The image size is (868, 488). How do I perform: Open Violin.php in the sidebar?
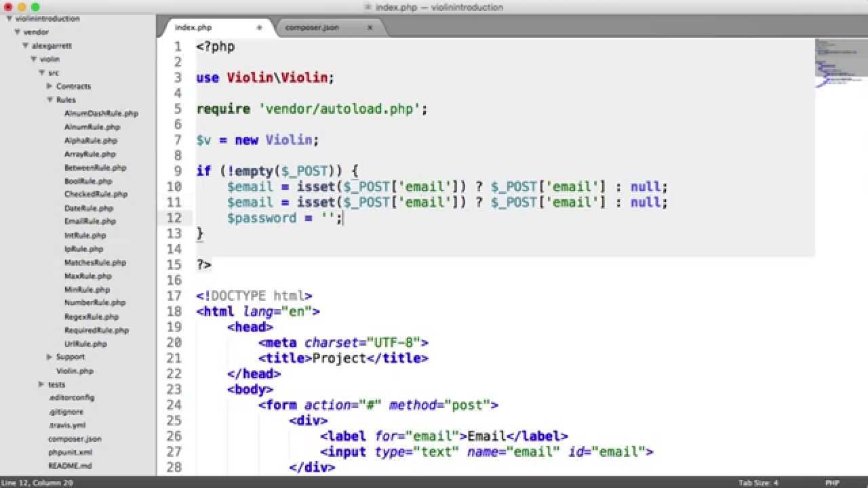[75, 371]
